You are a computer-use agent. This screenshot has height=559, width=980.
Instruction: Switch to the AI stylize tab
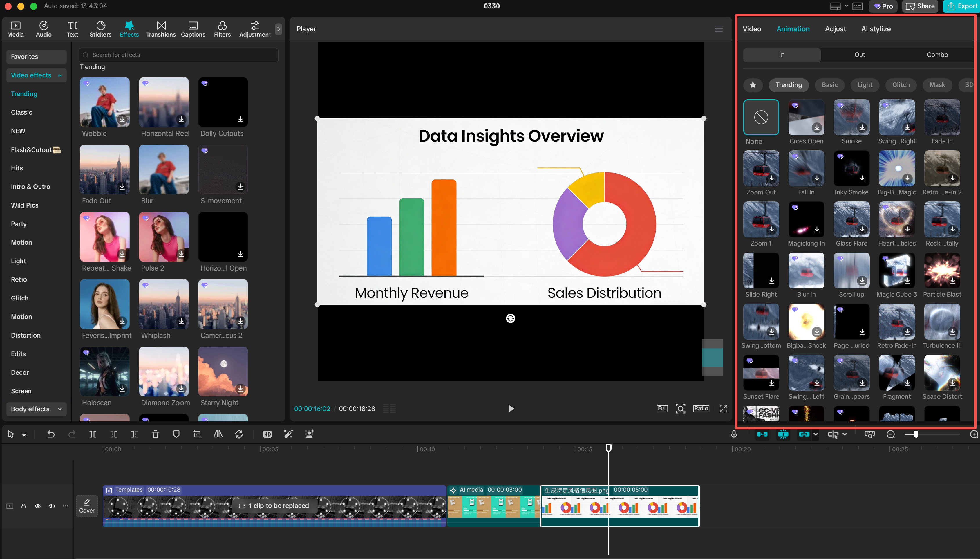(x=876, y=29)
